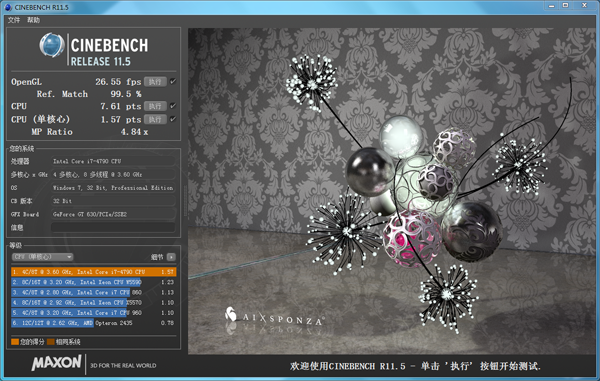Click the brown 相同系统 legend swatch
Image resolution: width=600 pixels, height=381 pixels.
(x=51, y=342)
